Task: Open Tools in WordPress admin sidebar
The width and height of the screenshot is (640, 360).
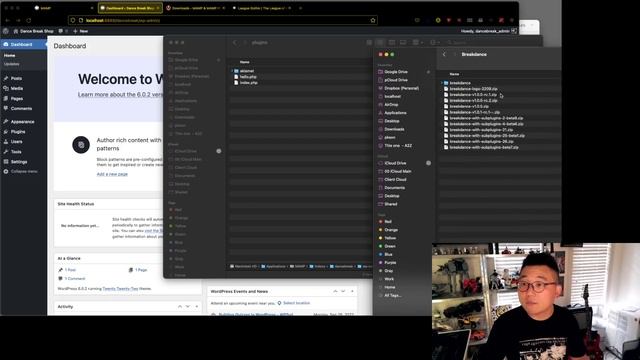Action: [16, 152]
